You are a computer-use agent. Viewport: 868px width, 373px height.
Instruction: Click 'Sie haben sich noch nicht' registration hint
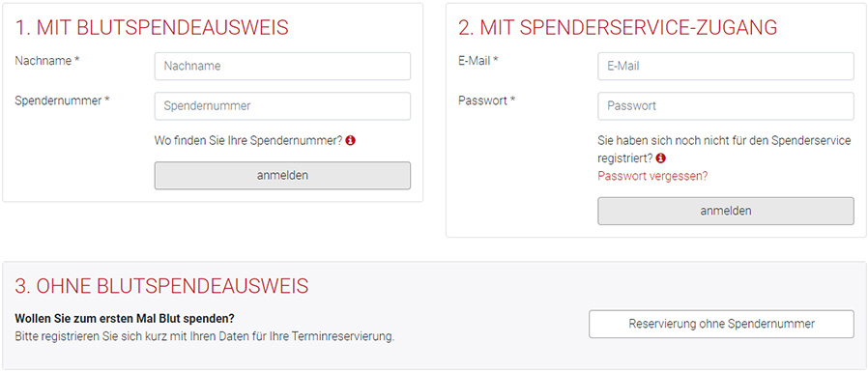point(724,150)
